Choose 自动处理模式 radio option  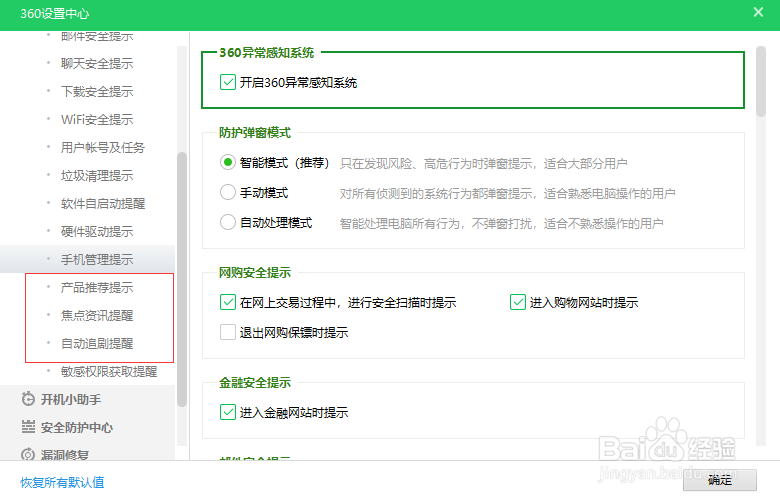(x=228, y=222)
